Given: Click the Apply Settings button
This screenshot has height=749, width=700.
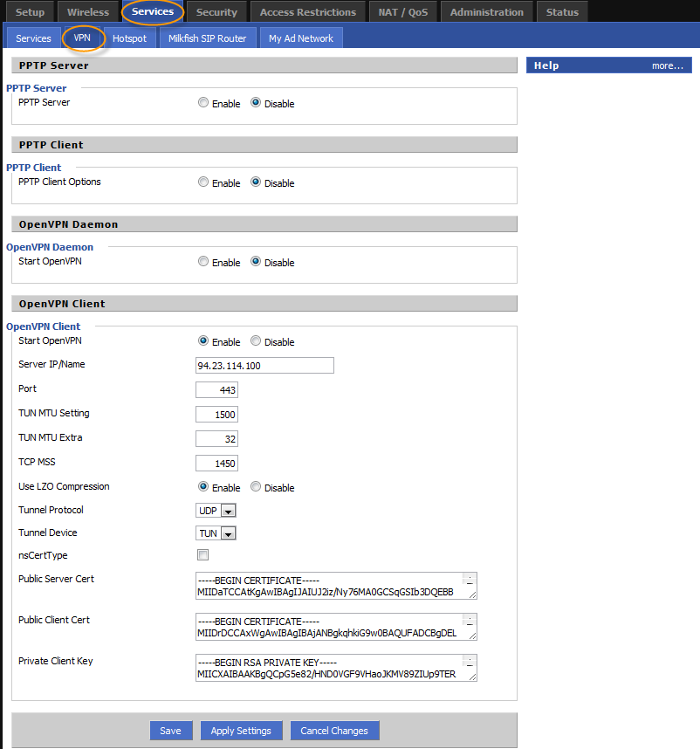Looking at the screenshot, I should pos(241,731).
